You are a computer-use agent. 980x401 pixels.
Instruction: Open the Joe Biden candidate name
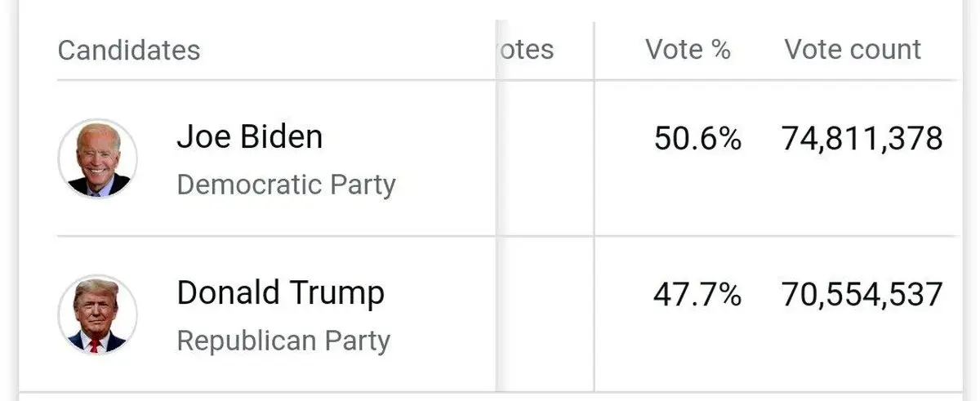249,136
